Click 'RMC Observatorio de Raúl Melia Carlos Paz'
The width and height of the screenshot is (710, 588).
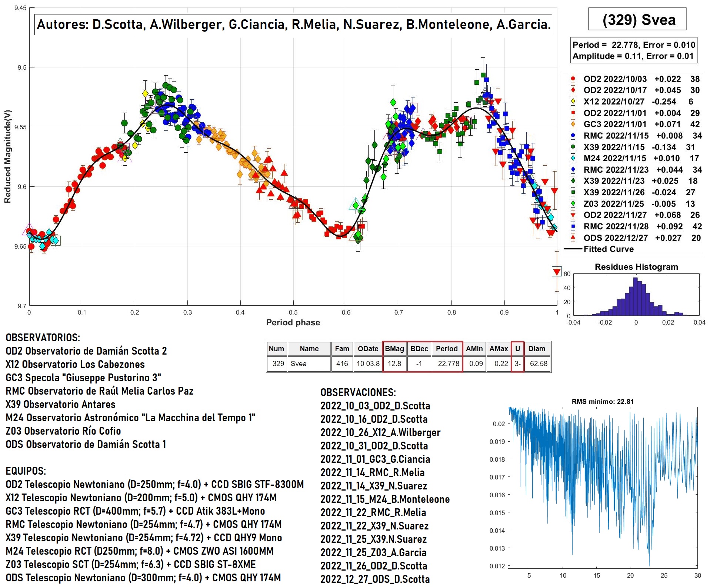(x=100, y=391)
